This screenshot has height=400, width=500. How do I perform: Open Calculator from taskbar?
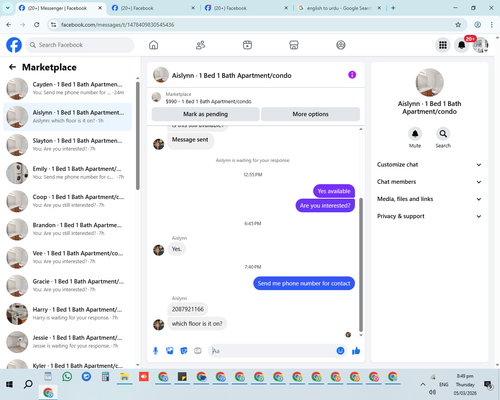(105, 377)
